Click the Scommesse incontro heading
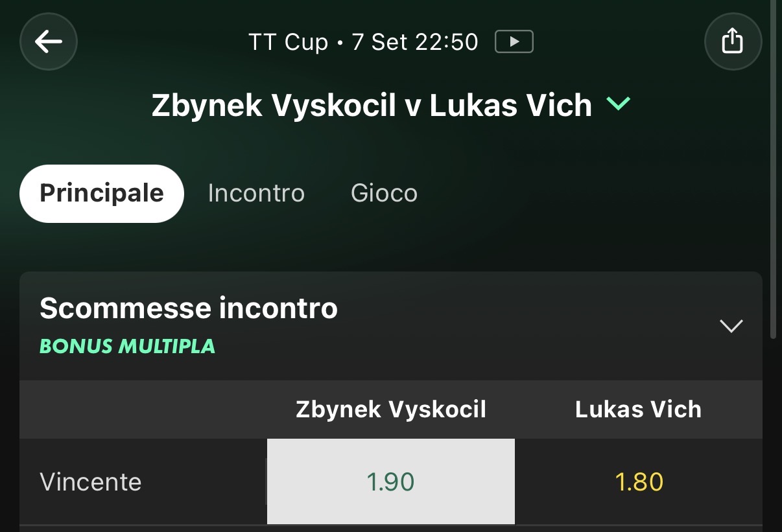Screen dimensions: 782x532 [189, 308]
